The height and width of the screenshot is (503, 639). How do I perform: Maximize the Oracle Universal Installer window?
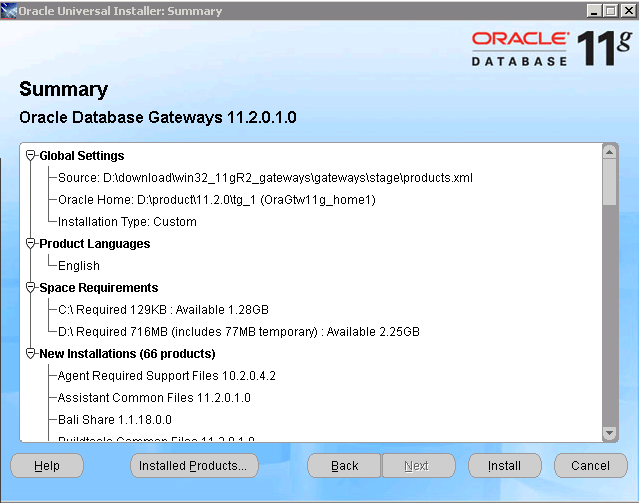coord(611,11)
